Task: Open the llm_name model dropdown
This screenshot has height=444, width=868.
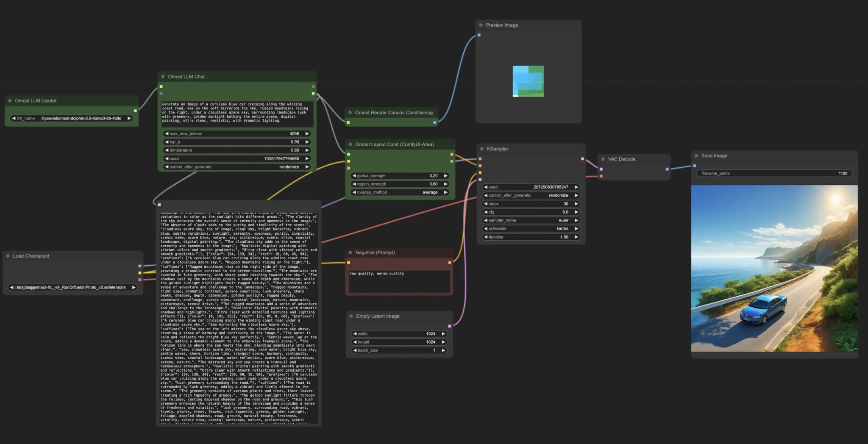Action: point(71,119)
